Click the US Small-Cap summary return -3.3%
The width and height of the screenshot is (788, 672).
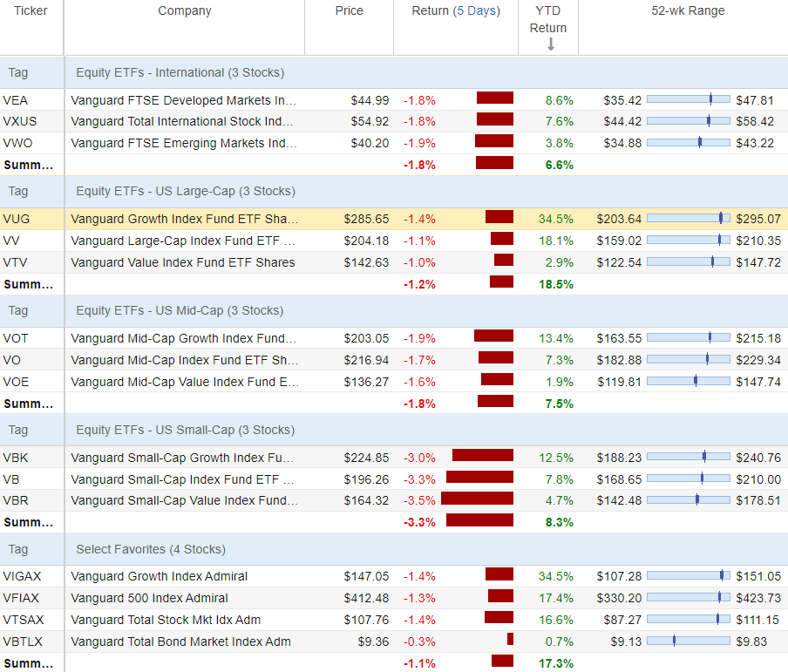(419, 522)
